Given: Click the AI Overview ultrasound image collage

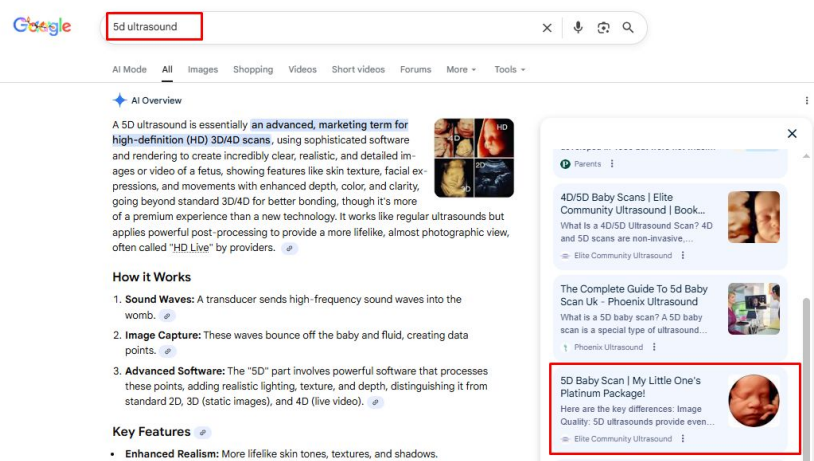Looking at the screenshot, I should 473,157.
